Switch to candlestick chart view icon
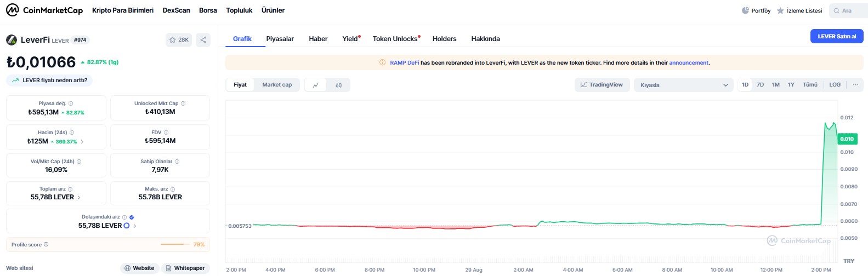 [339, 85]
